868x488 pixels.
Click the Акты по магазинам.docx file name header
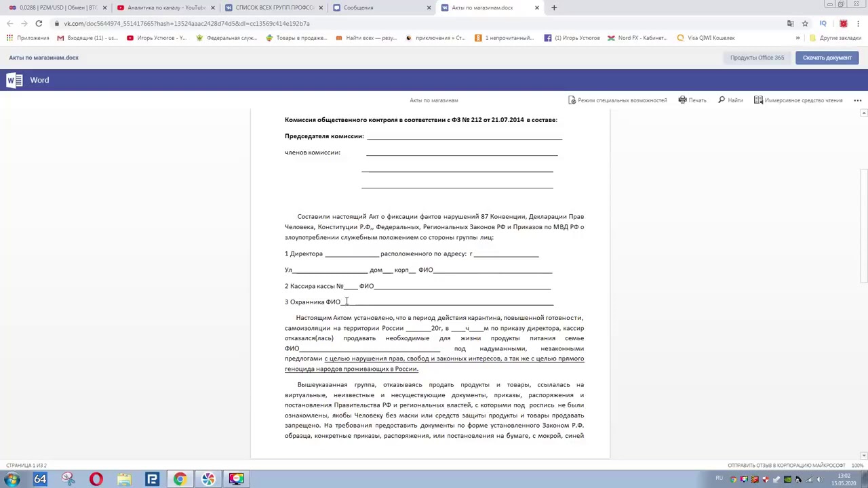pos(44,58)
